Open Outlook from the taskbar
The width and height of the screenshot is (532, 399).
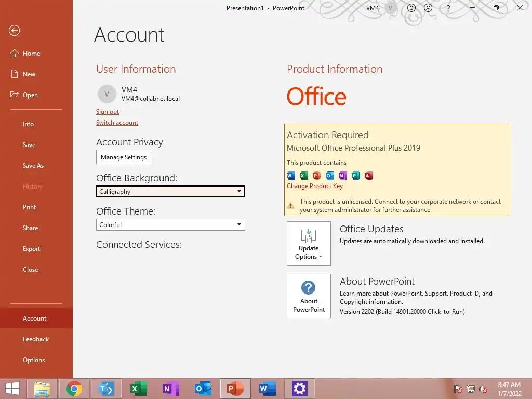(x=203, y=389)
